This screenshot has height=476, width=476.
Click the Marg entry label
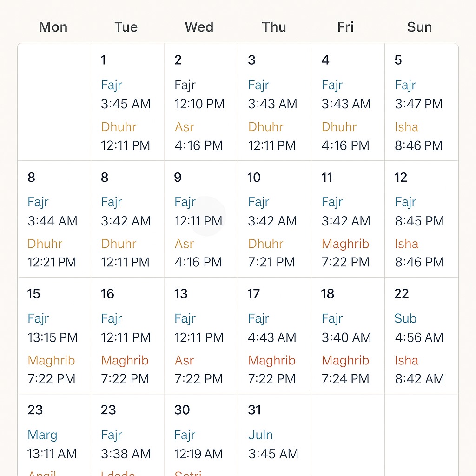click(42, 435)
